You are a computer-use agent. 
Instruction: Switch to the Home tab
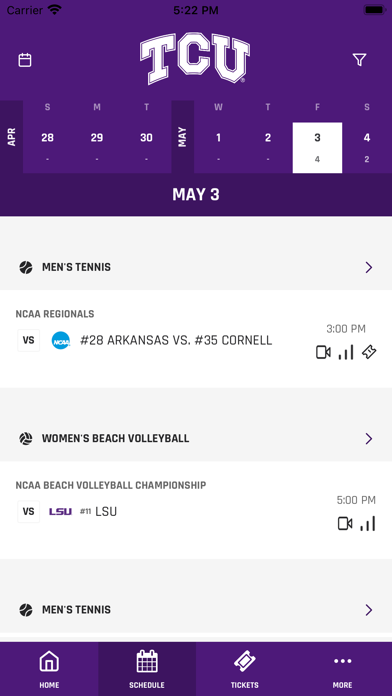(x=49, y=669)
